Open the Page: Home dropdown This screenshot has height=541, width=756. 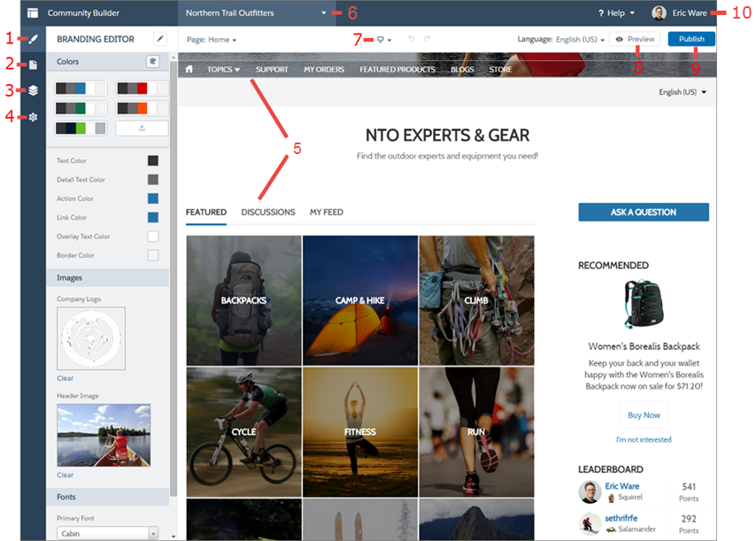click(x=212, y=40)
